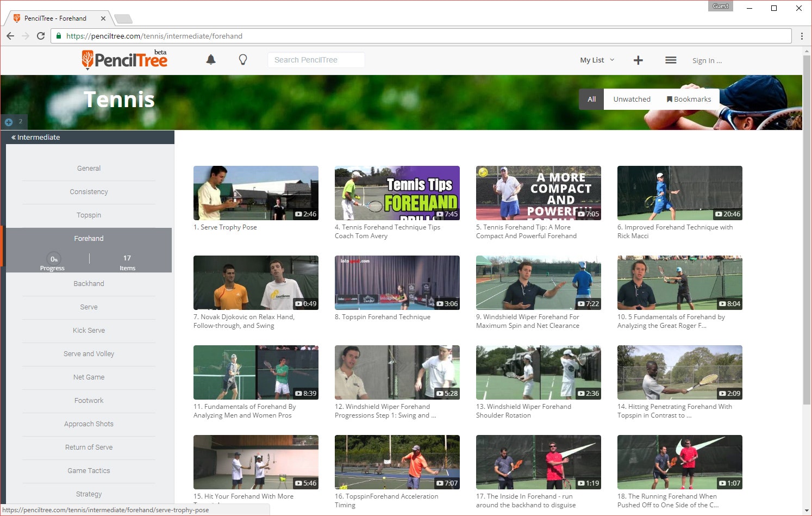Viewport: 812px width, 516px height.
Task: Click the Guest profile badge
Action: [721, 6]
